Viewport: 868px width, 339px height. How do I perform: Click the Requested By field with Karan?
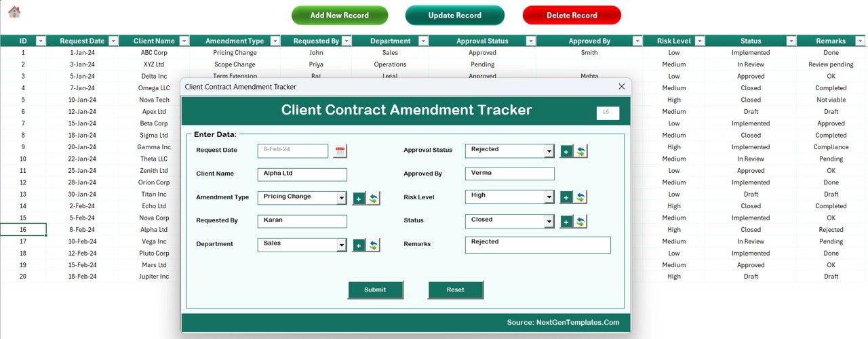point(302,221)
